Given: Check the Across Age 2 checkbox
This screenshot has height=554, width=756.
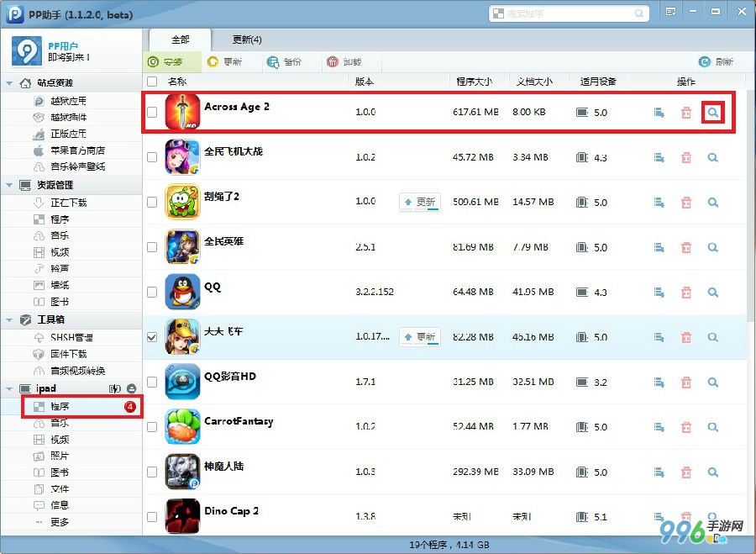Looking at the screenshot, I should tap(152, 112).
